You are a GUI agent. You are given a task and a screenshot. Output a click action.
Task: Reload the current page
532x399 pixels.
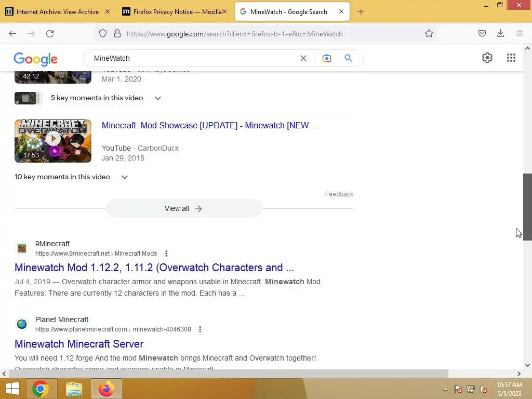coord(50,34)
